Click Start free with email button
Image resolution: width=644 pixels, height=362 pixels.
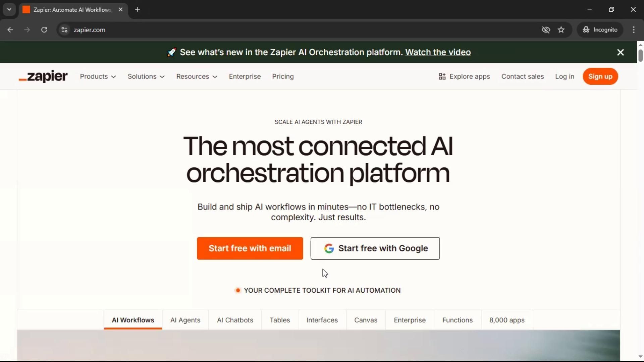[250, 248]
